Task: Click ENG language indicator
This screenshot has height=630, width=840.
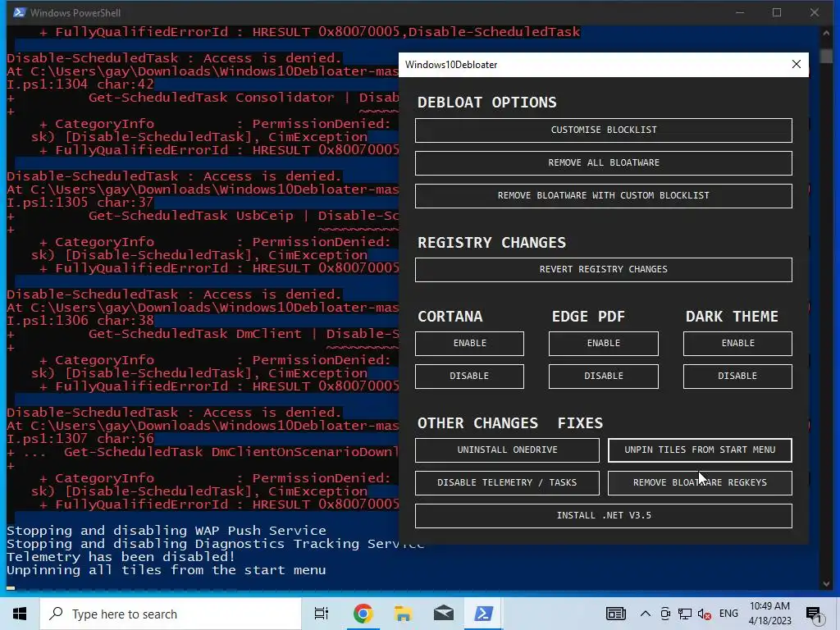Action: (x=728, y=614)
